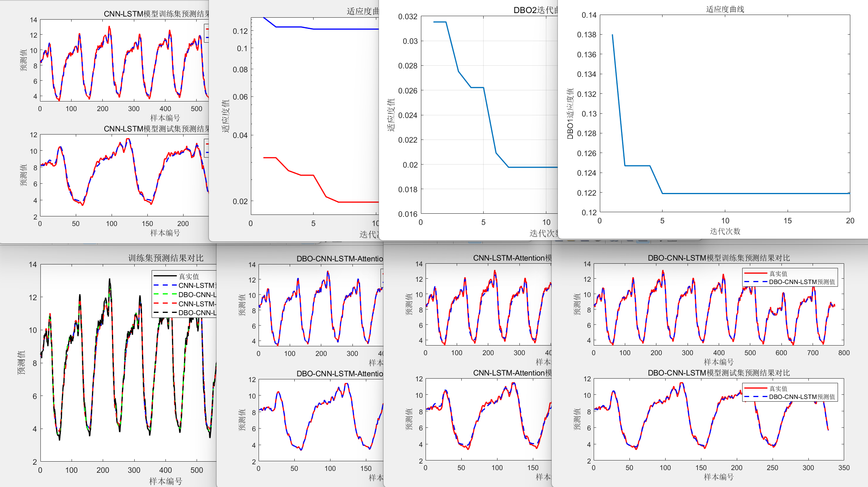Click the black dashed DBO-CNN-L legend entry
The height and width of the screenshot is (487, 868).
tap(197, 312)
